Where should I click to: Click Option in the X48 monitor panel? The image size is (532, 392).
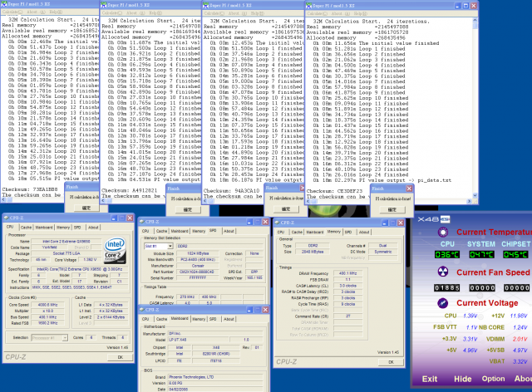click(x=493, y=379)
